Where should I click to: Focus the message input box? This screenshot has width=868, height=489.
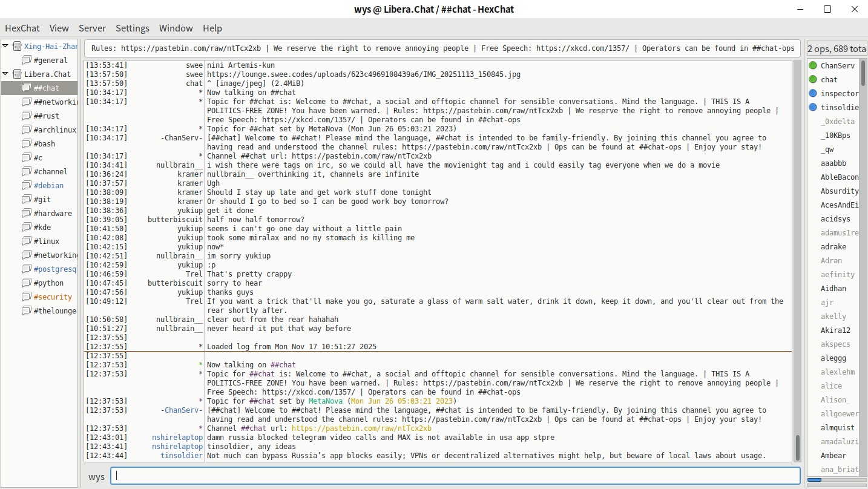(x=455, y=476)
